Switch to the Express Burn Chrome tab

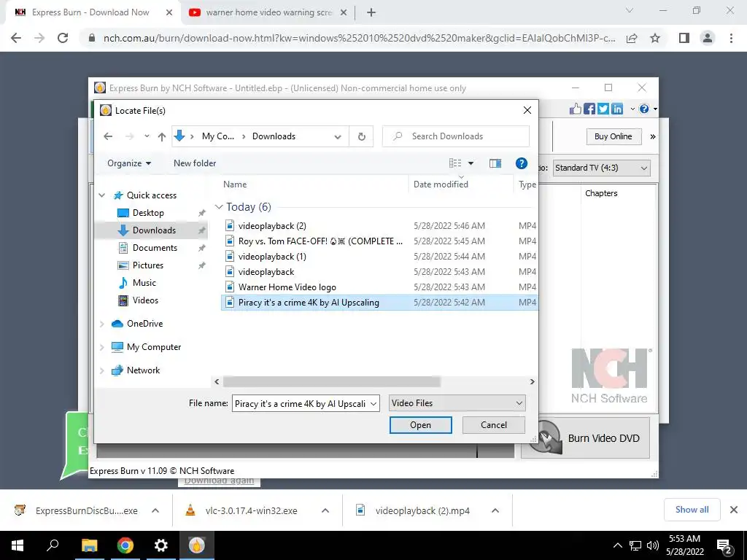(x=90, y=12)
